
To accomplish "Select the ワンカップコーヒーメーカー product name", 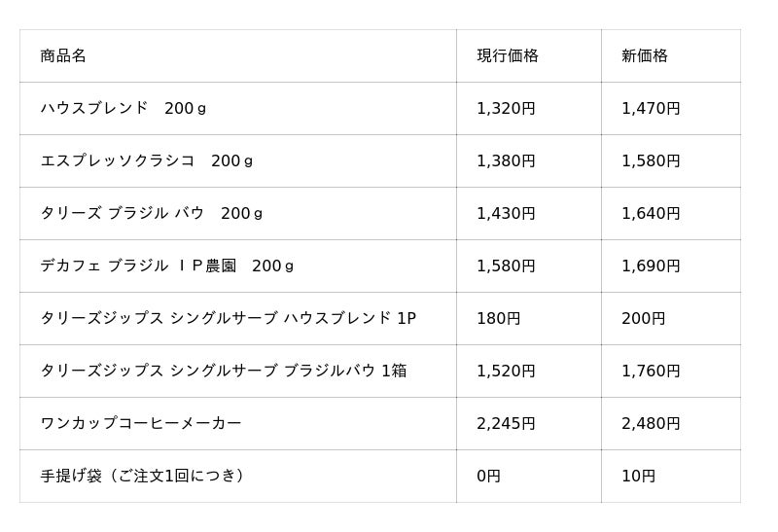I will point(141,423).
